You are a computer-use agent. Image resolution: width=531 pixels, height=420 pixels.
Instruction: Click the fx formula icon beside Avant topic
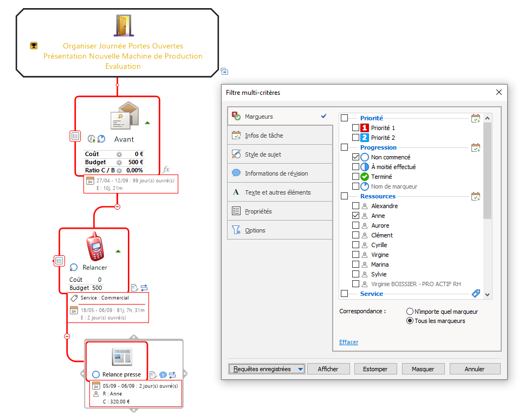(166, 170)
